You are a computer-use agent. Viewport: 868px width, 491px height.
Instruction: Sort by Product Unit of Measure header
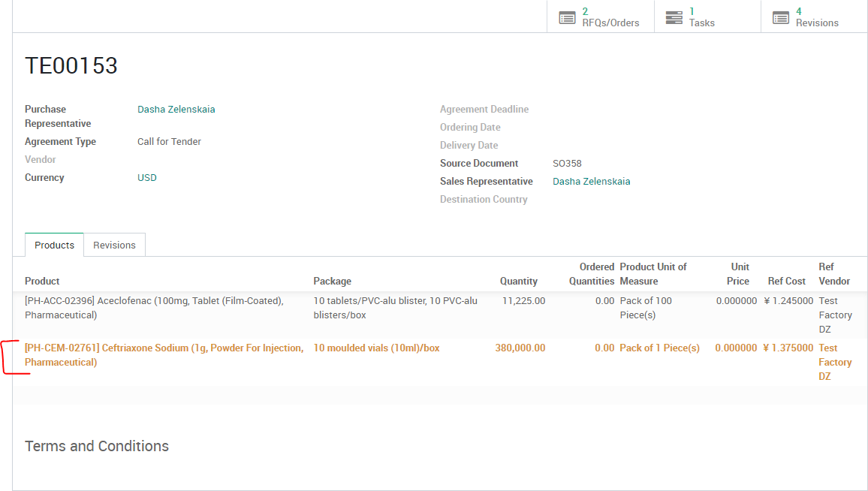coord(653,274)
